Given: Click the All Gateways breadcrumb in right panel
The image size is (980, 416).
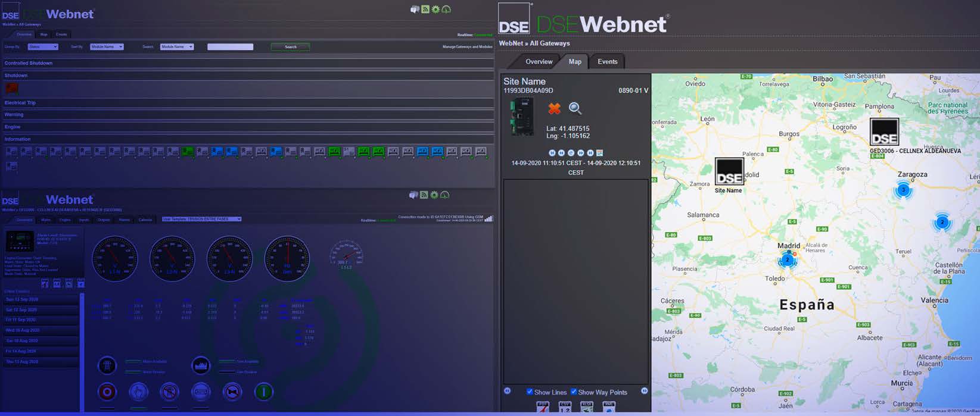Looking at the screenshot, I should pyautogui.click(x=550, y=43).
